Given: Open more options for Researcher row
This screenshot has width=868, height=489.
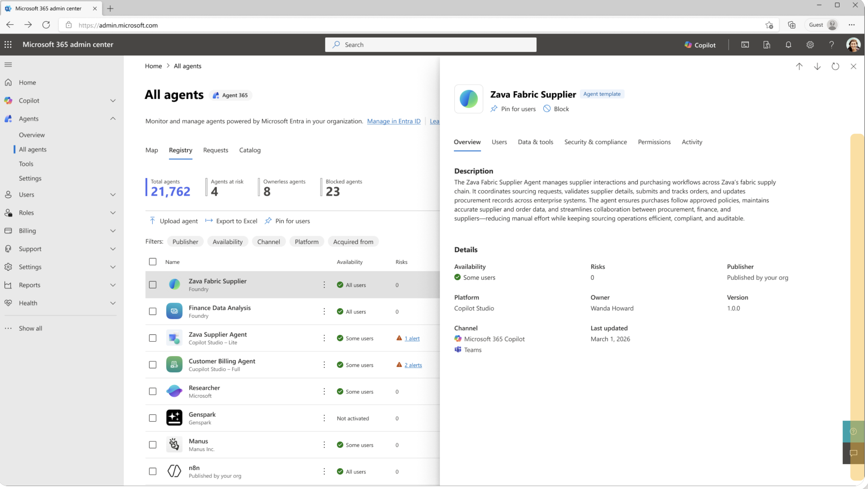Looking at the screenshot, I should [x=324, y=391].
